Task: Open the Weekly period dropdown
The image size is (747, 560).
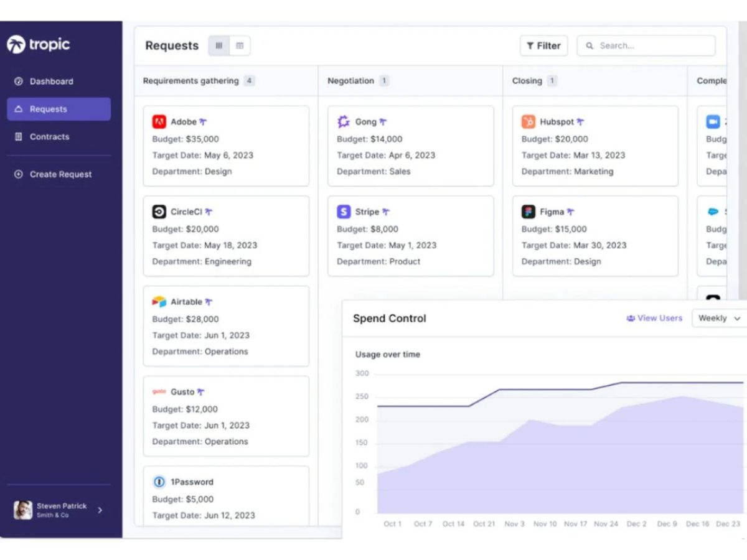Action: (x=720, y=318)
